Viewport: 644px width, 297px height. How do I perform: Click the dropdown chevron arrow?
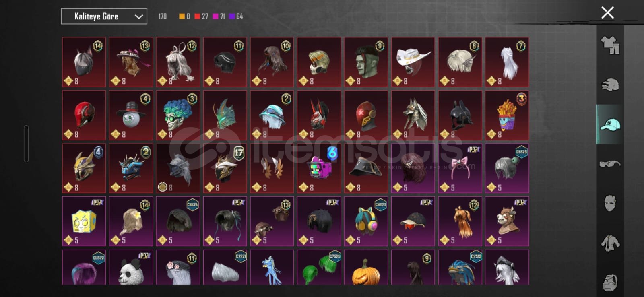139,16
